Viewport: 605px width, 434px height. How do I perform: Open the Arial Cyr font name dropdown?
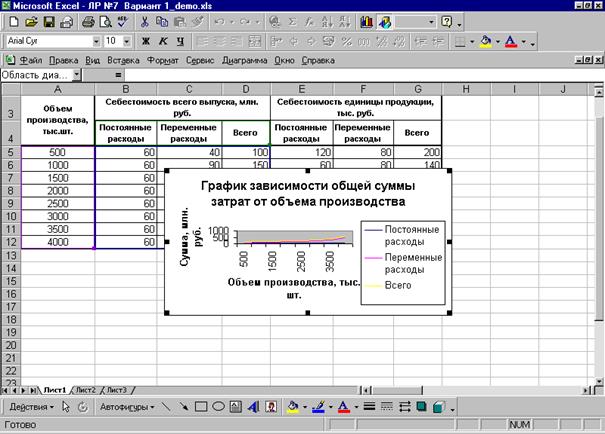pyautogui.click(x=95, y=42)
